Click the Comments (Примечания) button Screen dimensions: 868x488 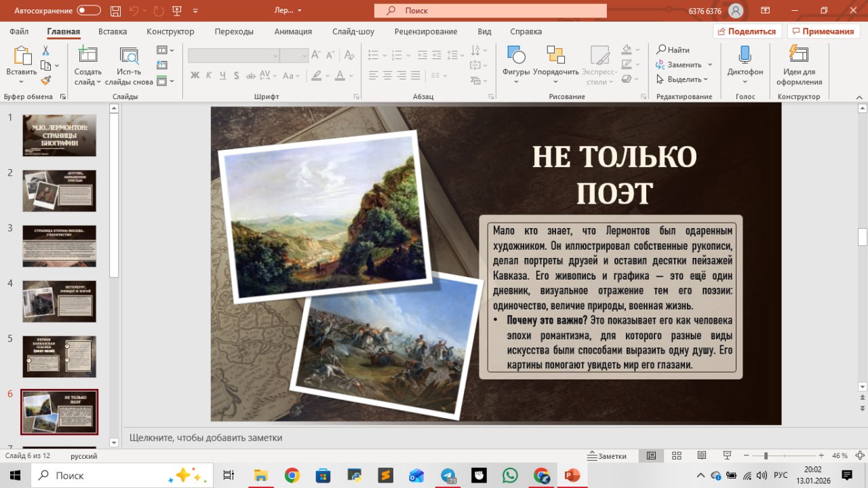[x=823, y=31]
